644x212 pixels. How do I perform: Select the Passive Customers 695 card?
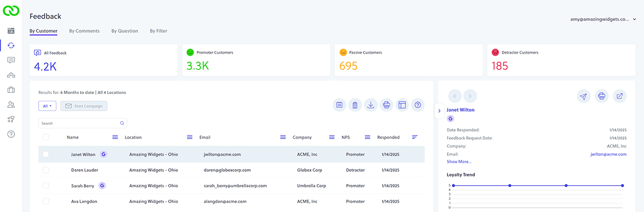[x=409, y=60]
